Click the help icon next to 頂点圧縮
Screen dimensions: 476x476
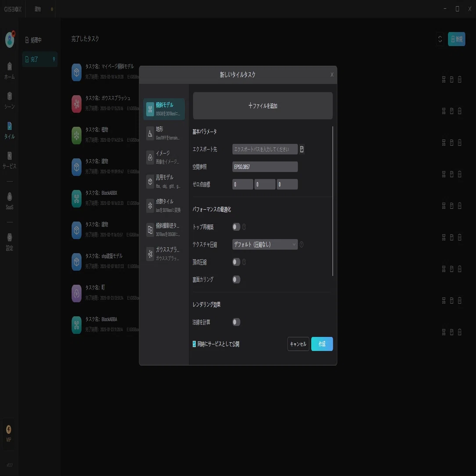pos(244,261)
